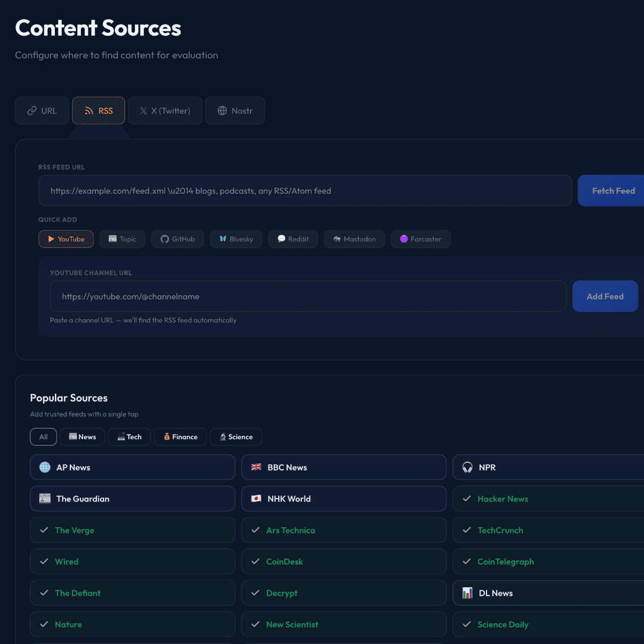
Task: Switch to the Nostr tab
Action: [235, 111]
